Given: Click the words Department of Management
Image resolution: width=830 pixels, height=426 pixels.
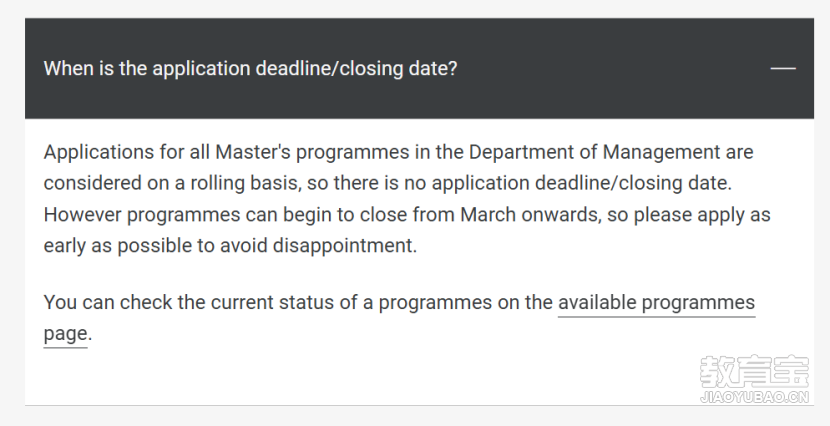Looking at the screenshot, I should coord(592,152).
